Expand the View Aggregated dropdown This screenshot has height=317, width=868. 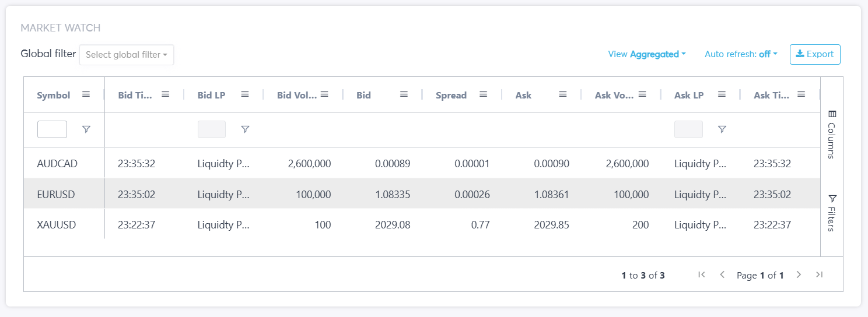646,54
